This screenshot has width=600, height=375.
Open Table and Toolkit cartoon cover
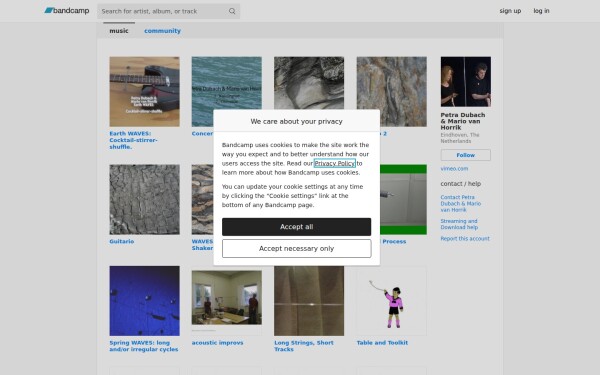tap(391, 301)
